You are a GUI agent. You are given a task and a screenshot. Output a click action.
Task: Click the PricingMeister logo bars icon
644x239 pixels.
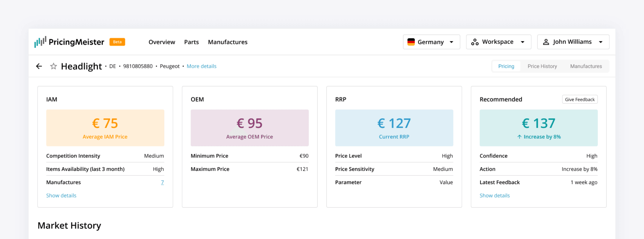(40, 42)
